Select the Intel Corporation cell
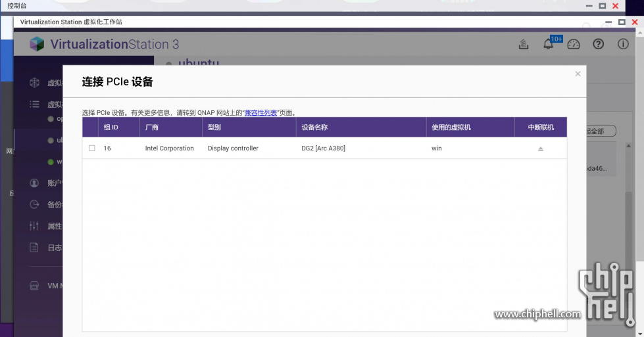 (x=169, y=148)
